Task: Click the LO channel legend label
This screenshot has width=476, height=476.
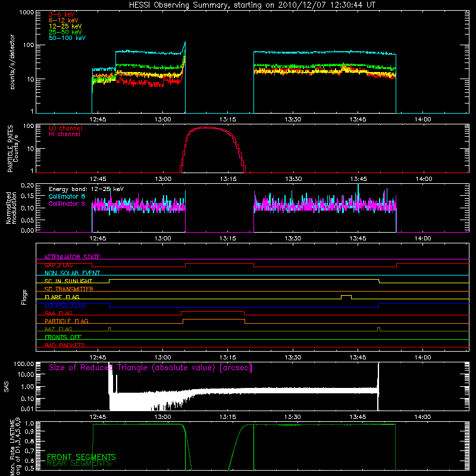Action: pos(65,128)
